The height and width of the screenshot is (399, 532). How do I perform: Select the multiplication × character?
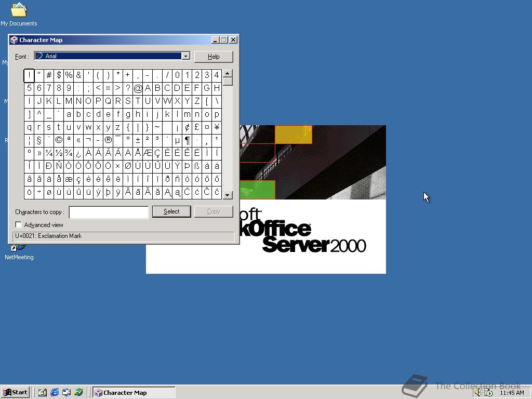tap(118, 166)
